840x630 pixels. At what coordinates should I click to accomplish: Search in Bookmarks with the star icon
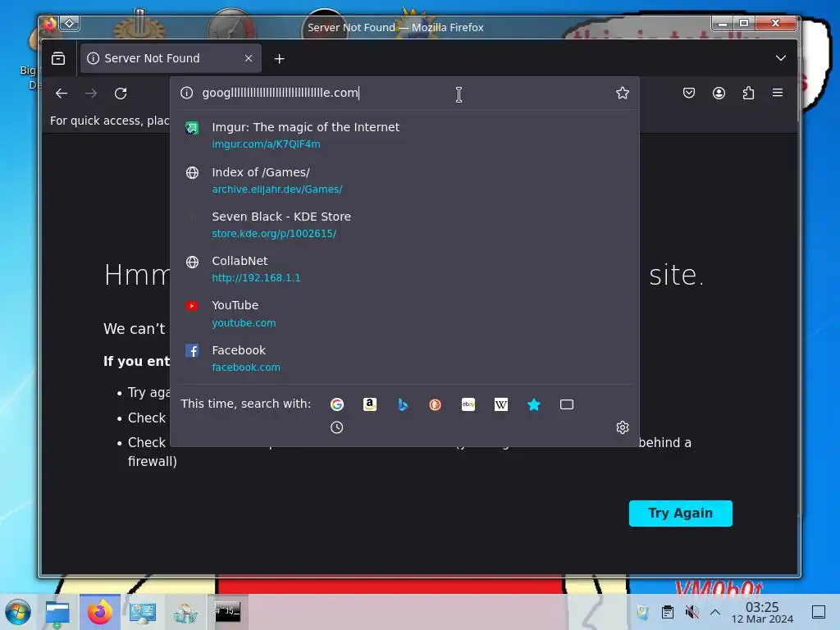(x=533, y=404)
